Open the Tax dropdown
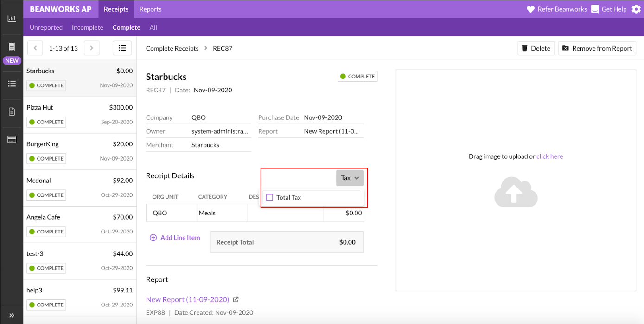Screen dimensions: 644x324 coord(350,178)
